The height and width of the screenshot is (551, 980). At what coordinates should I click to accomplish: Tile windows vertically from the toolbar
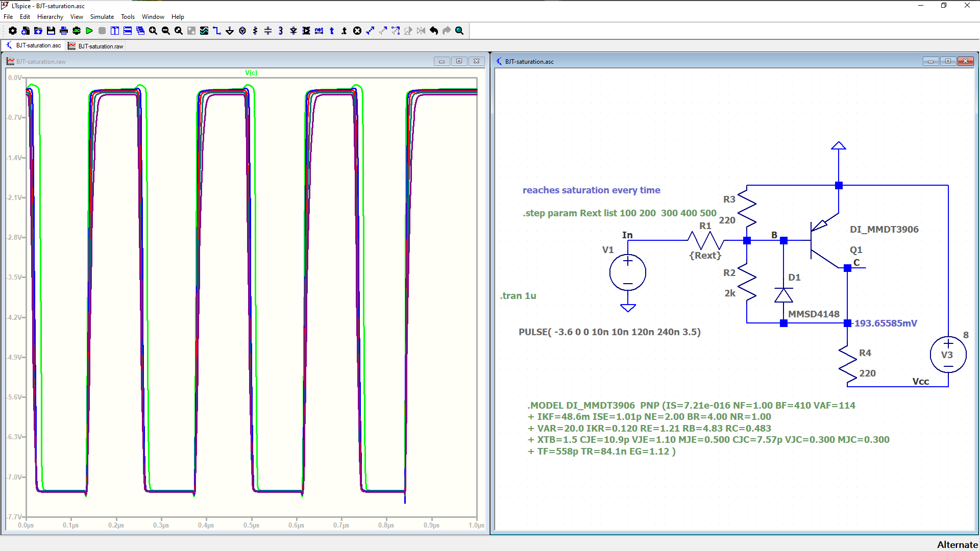point(115,31)
